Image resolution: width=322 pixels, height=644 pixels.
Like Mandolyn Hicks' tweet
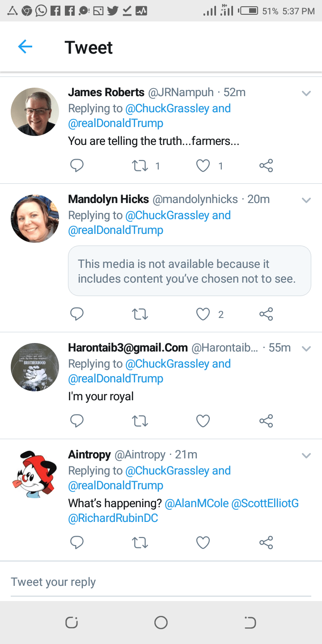click(x=203, y=314)
